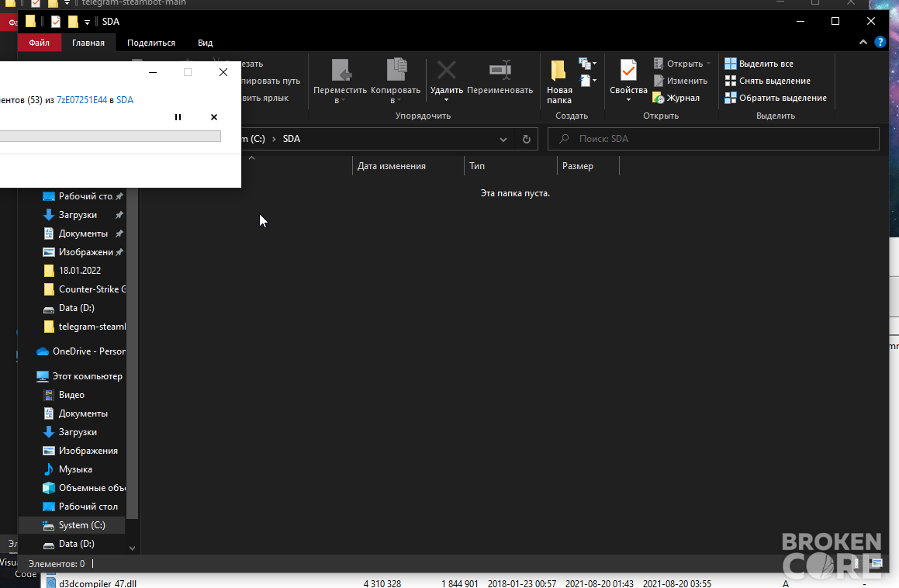Click the 7zE07251E44 source link
The image size is (899, 588).
pyautogui.click(x=82, y=100)
